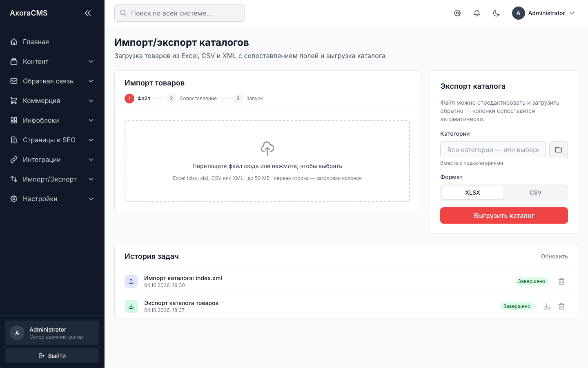Click step 3 Запуск in wizard
Viewport: 588px width, 368px height.
(x=248, y=99)
